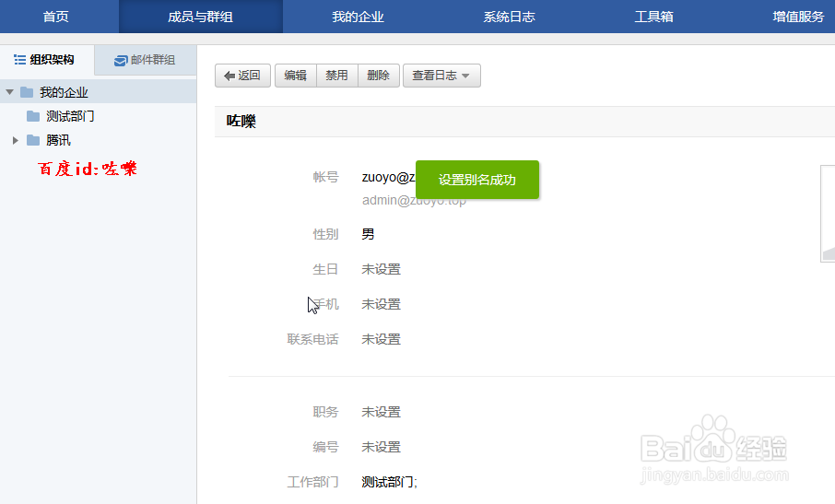This screenshot has width=835, height=504.
Task: Click the member avatar thumbnail at right
Action: tap(828, 214)
